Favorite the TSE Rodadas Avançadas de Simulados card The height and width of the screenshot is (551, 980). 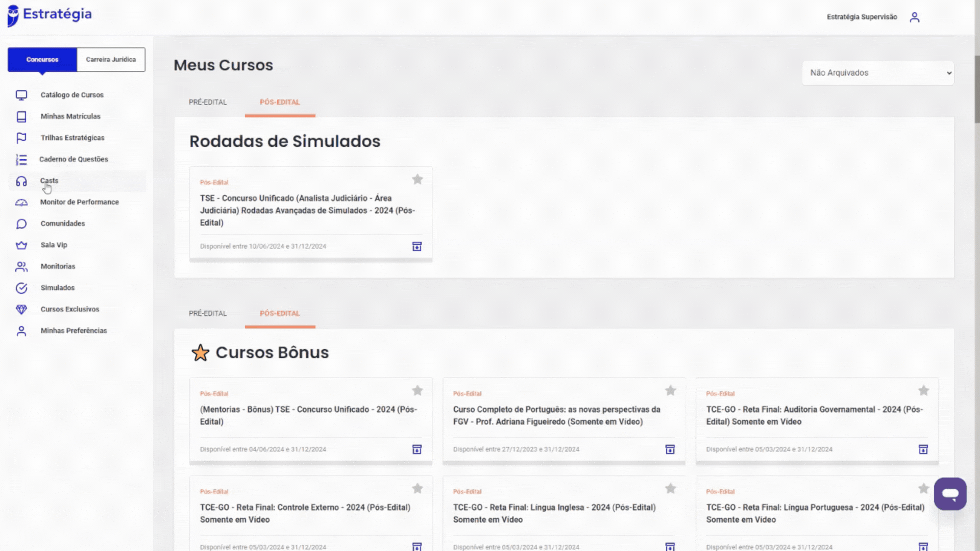417,180
